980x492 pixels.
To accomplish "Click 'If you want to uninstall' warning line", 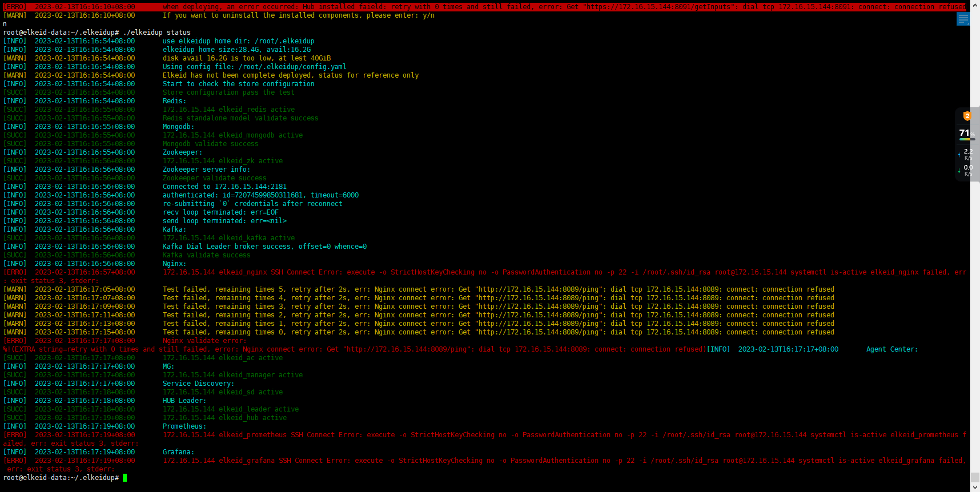I will click(x=299, y=15).
